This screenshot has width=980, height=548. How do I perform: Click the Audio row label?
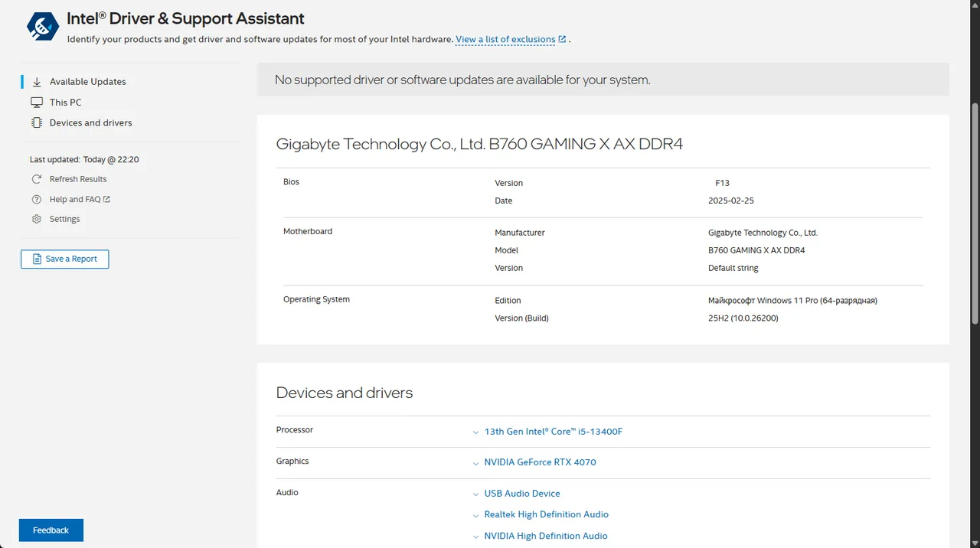[x=287, y=493]
